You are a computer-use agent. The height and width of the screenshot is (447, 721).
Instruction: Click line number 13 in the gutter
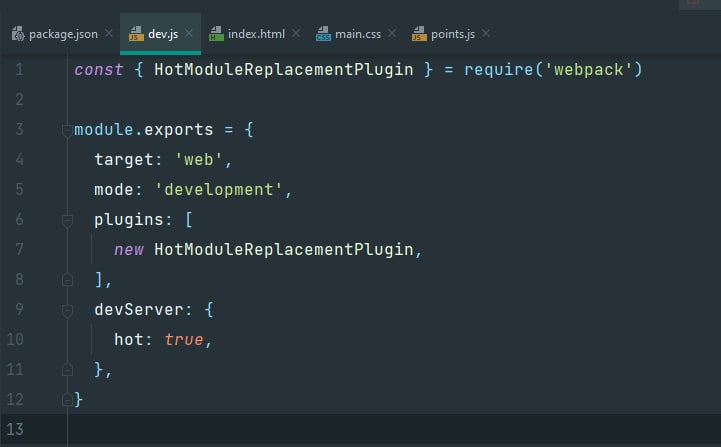[x=15, y=430]
